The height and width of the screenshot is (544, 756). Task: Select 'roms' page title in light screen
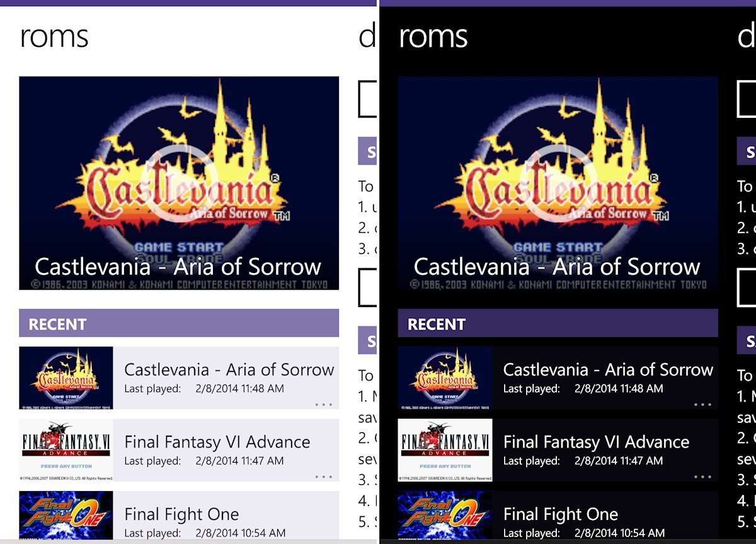pyautogui.click(x=54, y=37)
